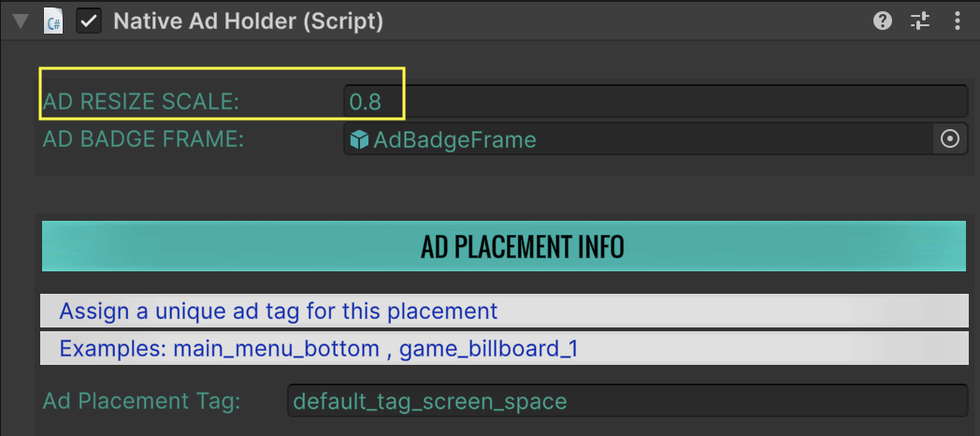The height and width of the screenshot is (436, 980).
Task: Click the game_billboard_1 example text
Action: [x=489, y=349]
